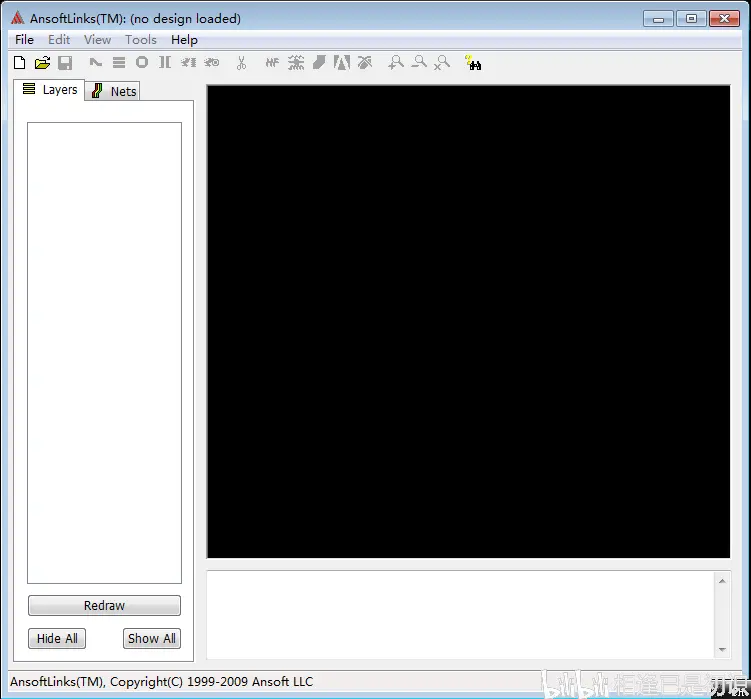Click message pane scrollbar up arrow

coord(722,581)
